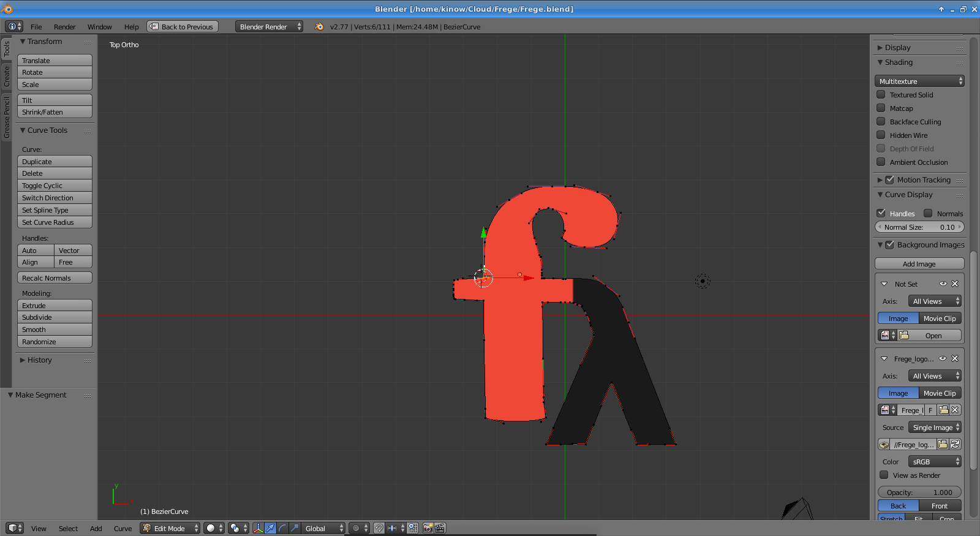Toggle snap during transform magnet icon
The width and height of the screenshot is (980, 536).
[379, 528]
